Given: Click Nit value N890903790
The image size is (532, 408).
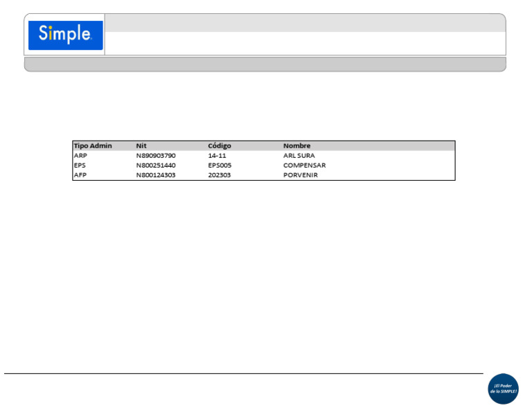Looking at the screenshot, I should click(156, 156).
